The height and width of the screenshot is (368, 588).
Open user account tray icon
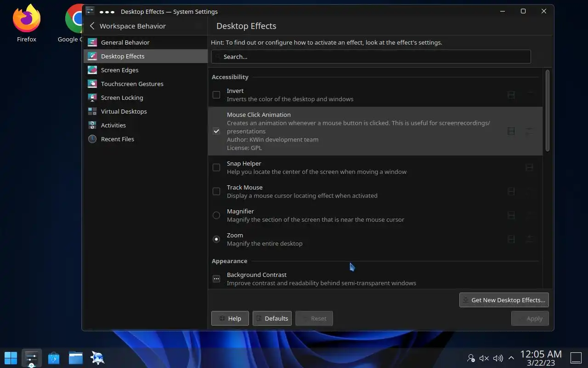tap(471, 358)
